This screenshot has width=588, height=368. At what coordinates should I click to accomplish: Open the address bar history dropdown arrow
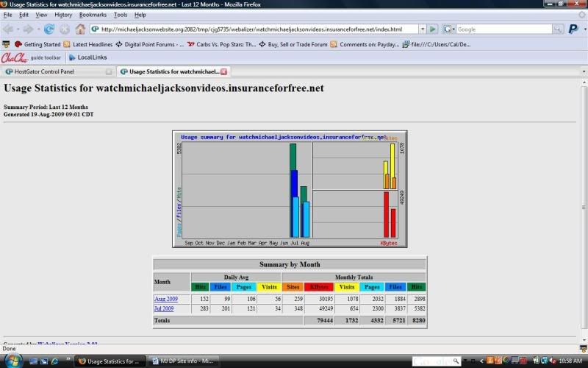[422, 29]
